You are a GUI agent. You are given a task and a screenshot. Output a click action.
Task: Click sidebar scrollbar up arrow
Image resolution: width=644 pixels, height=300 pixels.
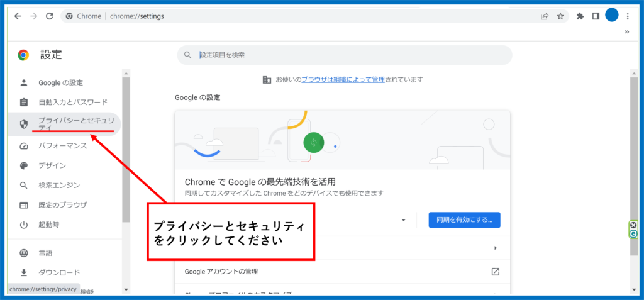coord(126,73)
